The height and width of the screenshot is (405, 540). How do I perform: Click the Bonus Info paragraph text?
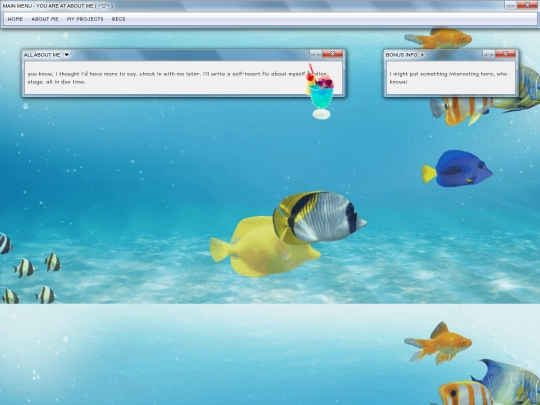448,78
